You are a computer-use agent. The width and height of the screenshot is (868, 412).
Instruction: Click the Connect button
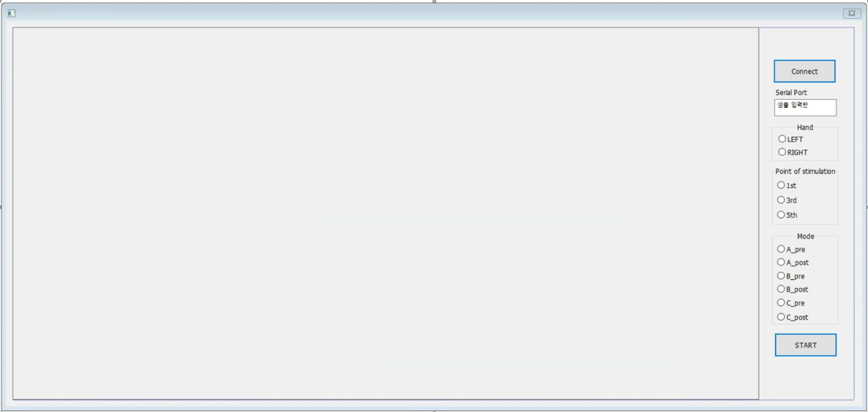(804, 72)
